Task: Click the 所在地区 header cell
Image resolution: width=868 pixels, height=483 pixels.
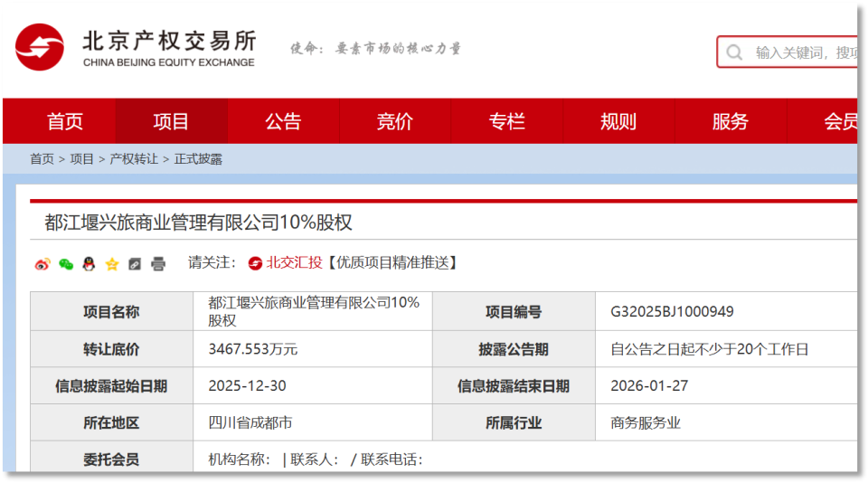Action: [x=112, y=422]
